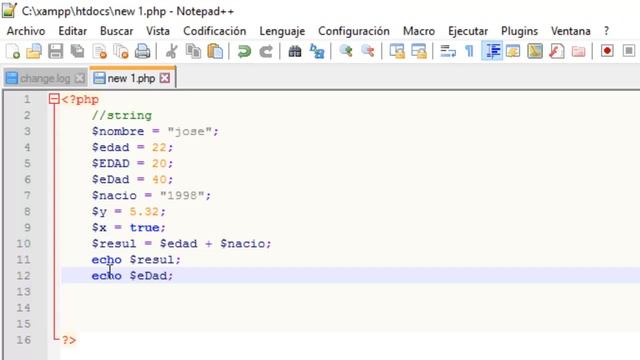Click the $y = 5.32 line
640x360 pixels.
point(129,211)
